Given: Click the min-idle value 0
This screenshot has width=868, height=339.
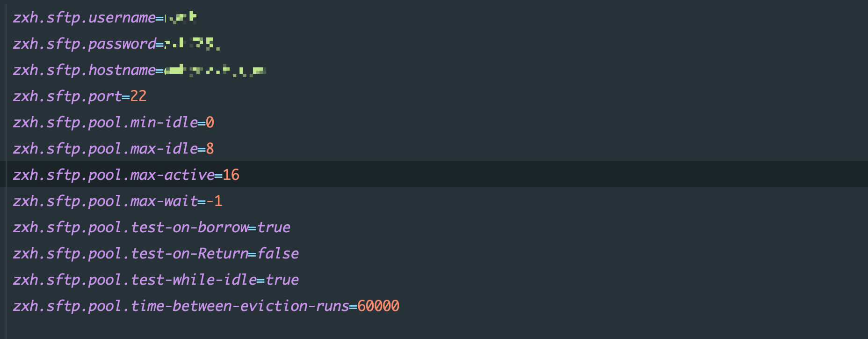Looking at the screenshot, I should [210, 123].
